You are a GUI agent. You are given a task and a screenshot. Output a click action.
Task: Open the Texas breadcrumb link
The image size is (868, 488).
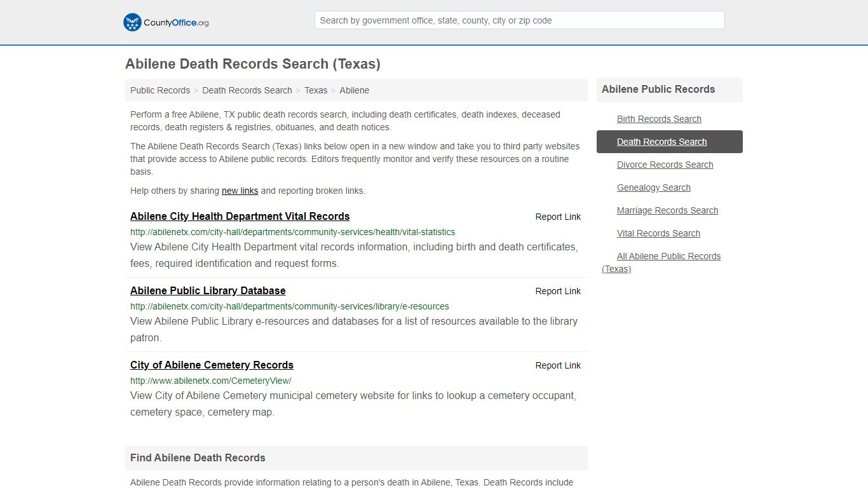click(x=316, y=90)
